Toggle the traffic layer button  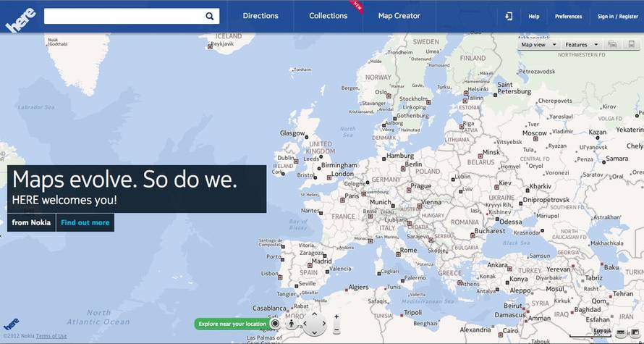point(612,44)
